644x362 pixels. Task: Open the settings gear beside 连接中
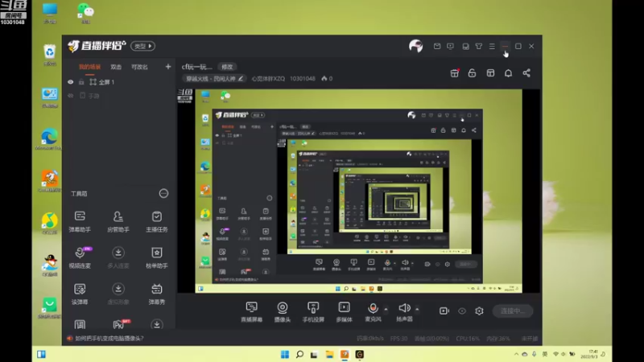[x=479, y=311]
